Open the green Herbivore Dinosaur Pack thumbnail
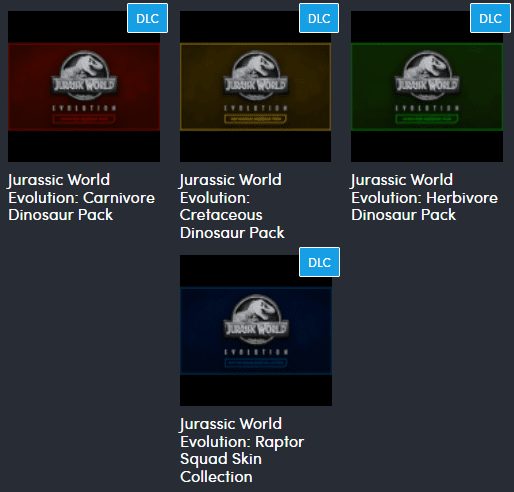 [x=427, y=86]
